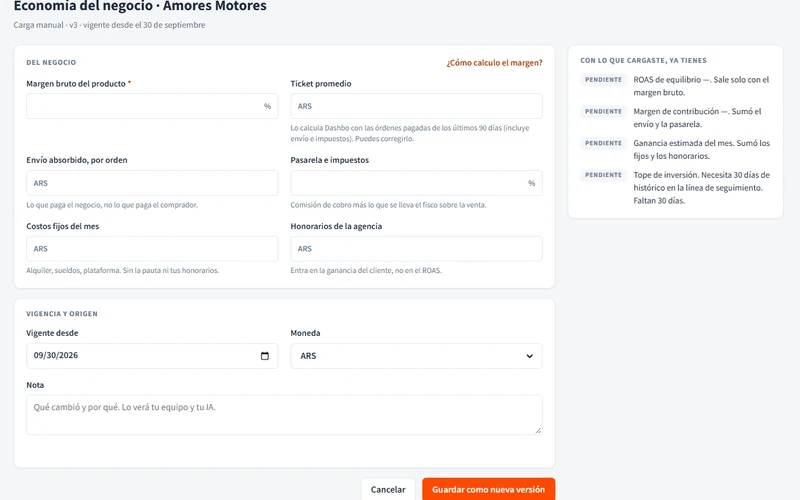Image resolution: width=800 pixels, height=500 pixels.
Task: Click the hint 'Lo calcula Dashbo con las órdenes pagadas'
Action: [410, 133]
